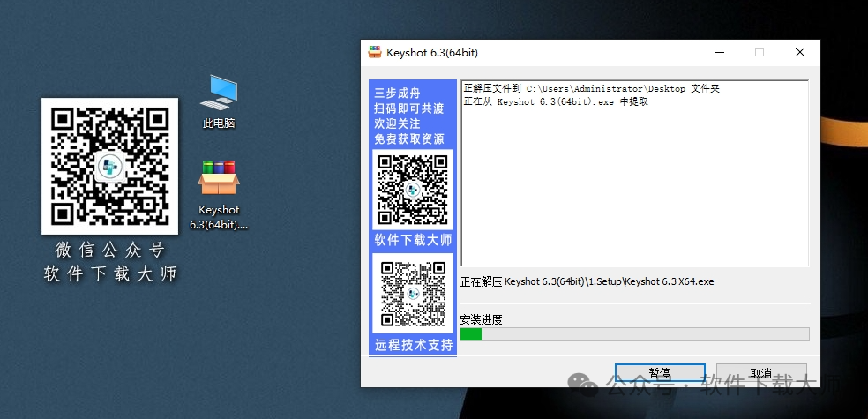Click the large desktop QR code image
Image resolution: width=868 pixels, height=419 pixels.
click(109, 166)
